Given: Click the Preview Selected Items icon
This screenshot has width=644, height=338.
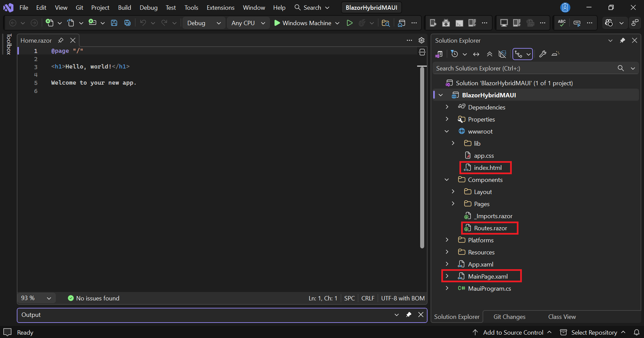Looking at the screenshot, I should pyautogui.click(x=555, y=54).
